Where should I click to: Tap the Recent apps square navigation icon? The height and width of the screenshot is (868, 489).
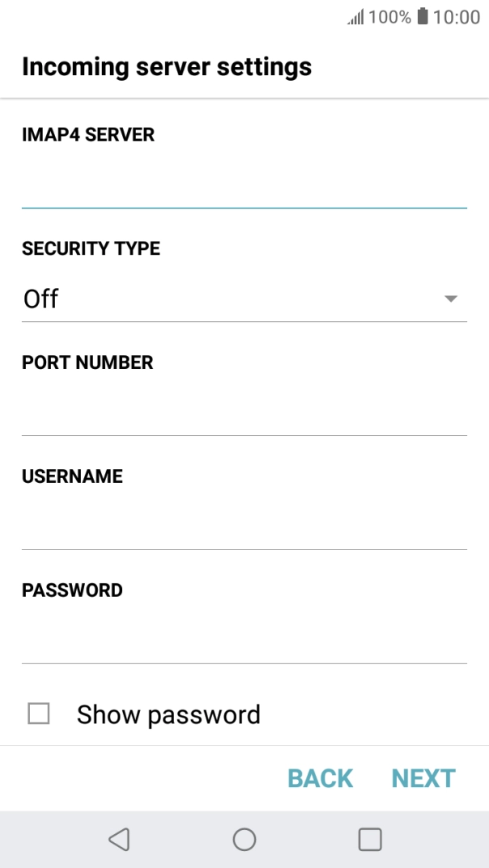369,839
